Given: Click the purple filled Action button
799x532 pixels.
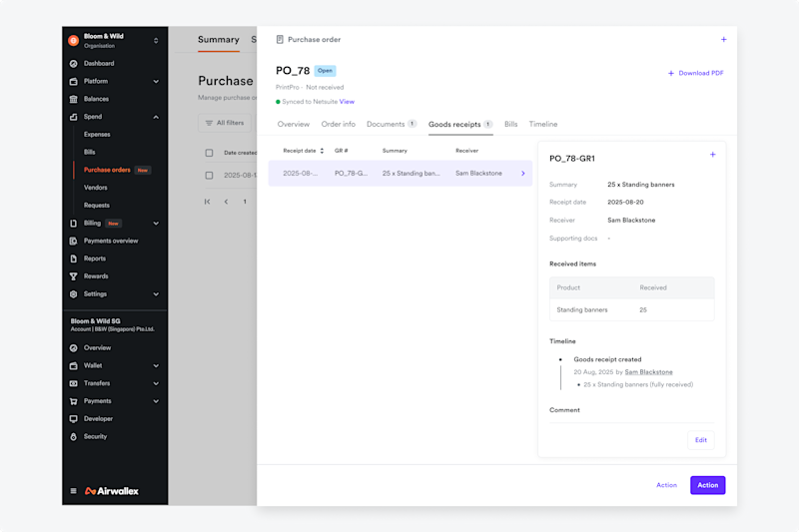Looking at the screenshot, I should coord(708,485).
